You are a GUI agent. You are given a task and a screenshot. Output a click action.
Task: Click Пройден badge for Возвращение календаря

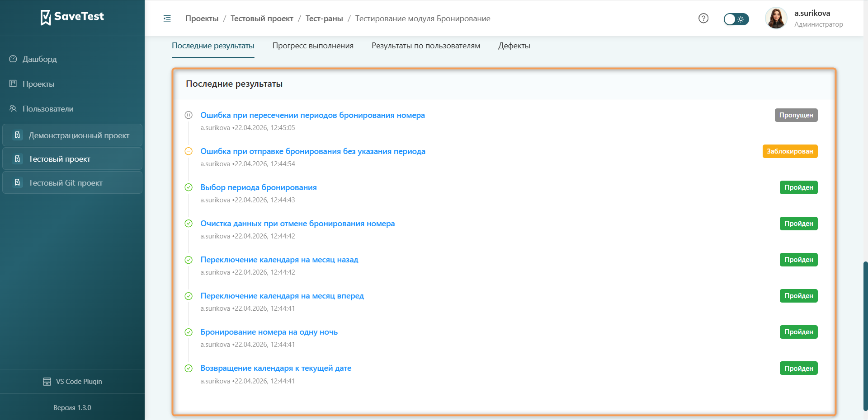tap(799, 368)
